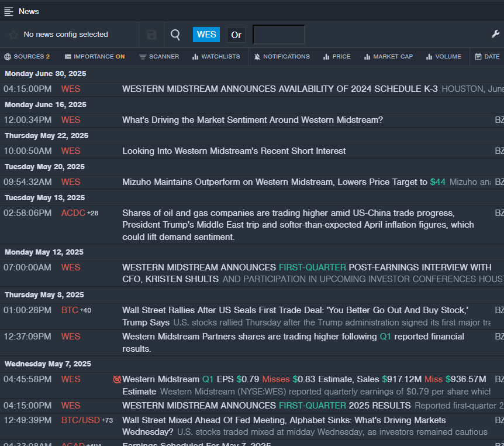Viewport: 504px width, 446px height.
Task: Open What's Driving the Market Sentiment article
Action: (x=253, y=120)
